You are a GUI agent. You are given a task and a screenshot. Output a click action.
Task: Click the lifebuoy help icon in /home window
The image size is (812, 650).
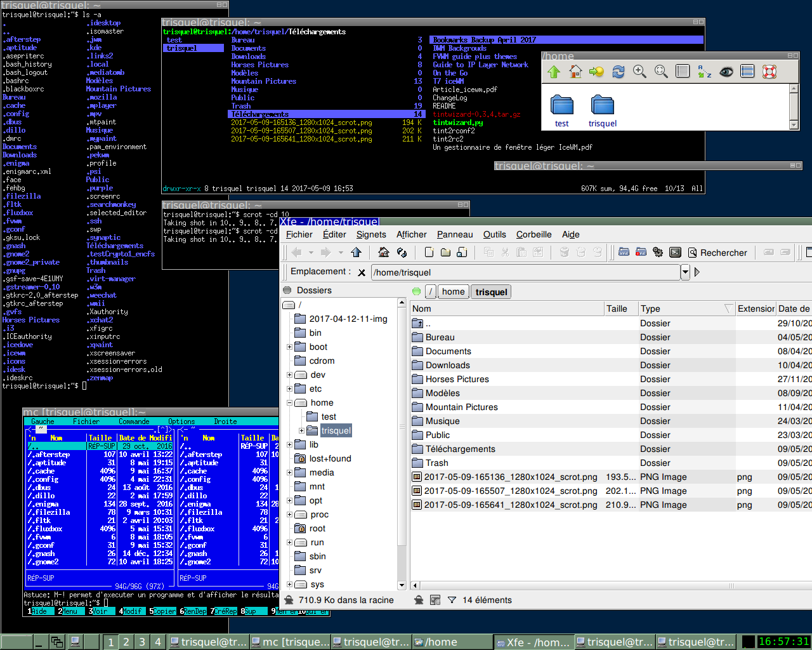[x=769, y=72]
